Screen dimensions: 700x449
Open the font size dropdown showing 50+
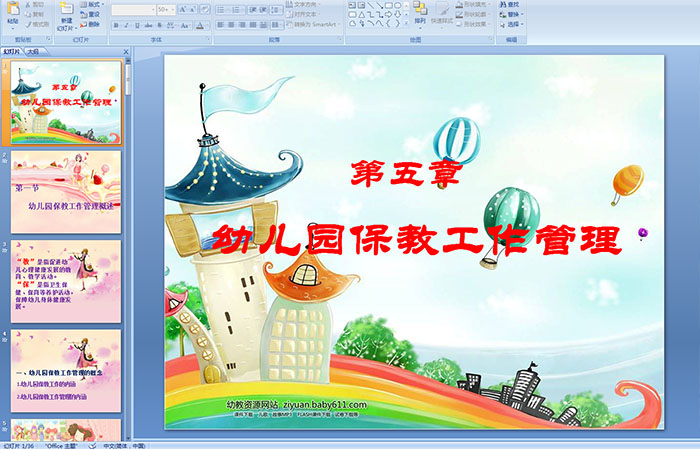[166, 9]
